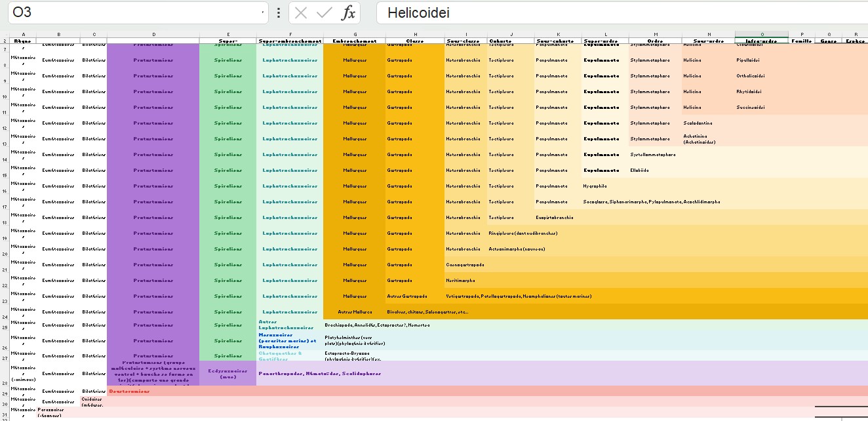Click the Sous-classe header cell

click(466, 41)
